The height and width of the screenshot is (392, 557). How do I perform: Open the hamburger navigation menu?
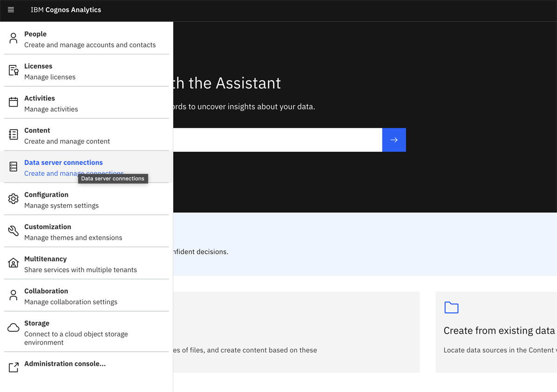point(10,10)
